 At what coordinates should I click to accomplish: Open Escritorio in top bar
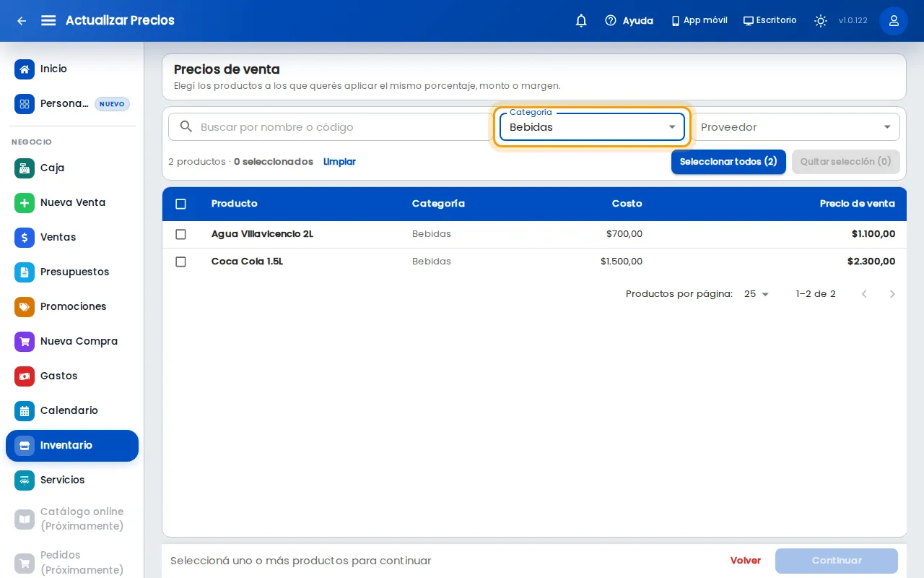[x=770, y=21]
